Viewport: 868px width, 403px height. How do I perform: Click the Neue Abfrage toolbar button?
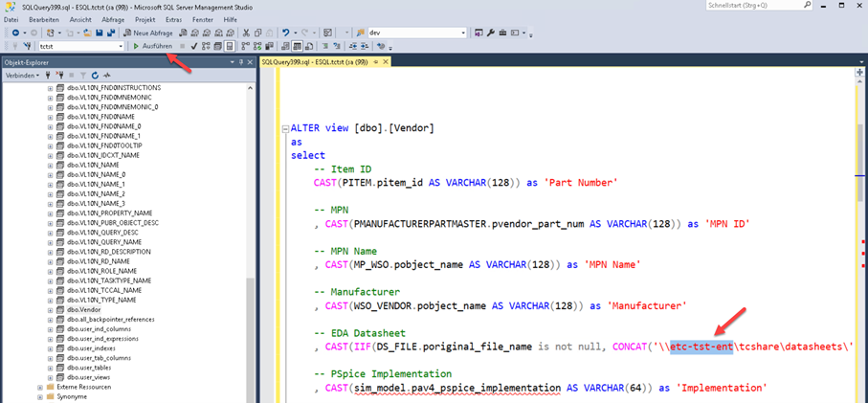click(146, 33)
